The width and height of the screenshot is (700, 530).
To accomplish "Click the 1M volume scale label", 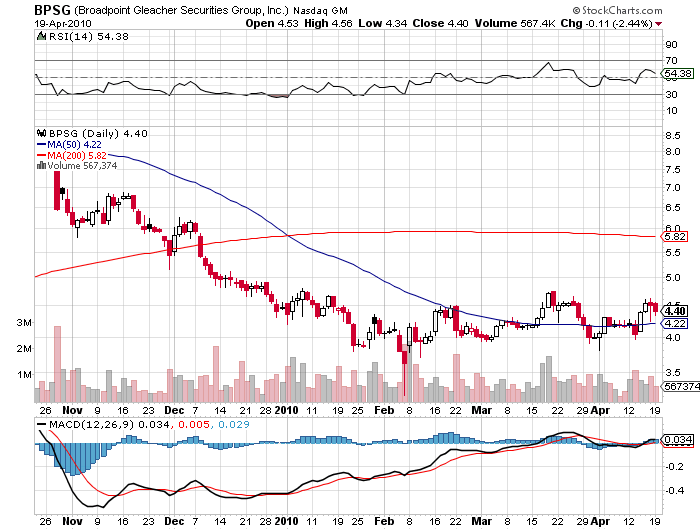I will (24, 374).
